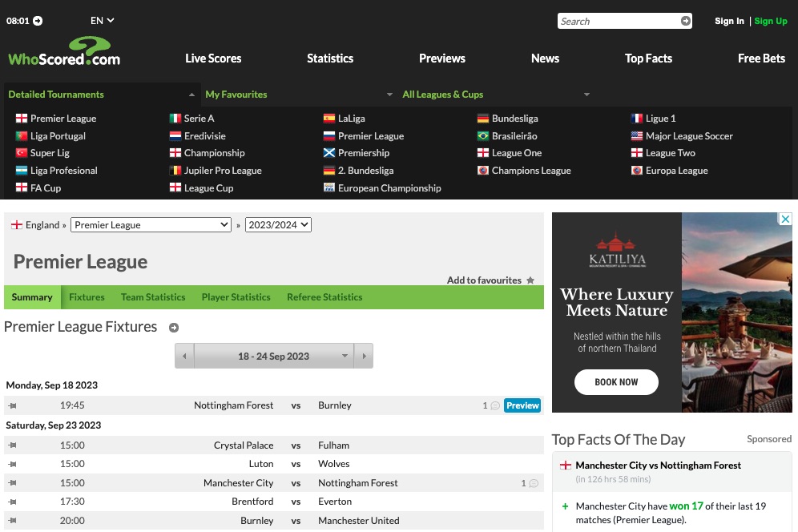The height and width of the screenshot is (532, 798).
Task: Open Jupiler Pro League link
Action: point(223,171)
